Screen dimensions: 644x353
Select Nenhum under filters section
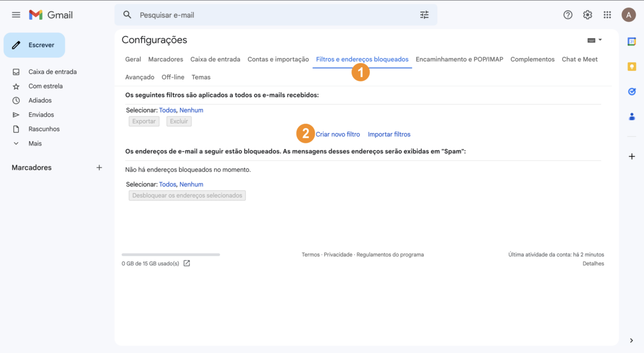191,110
